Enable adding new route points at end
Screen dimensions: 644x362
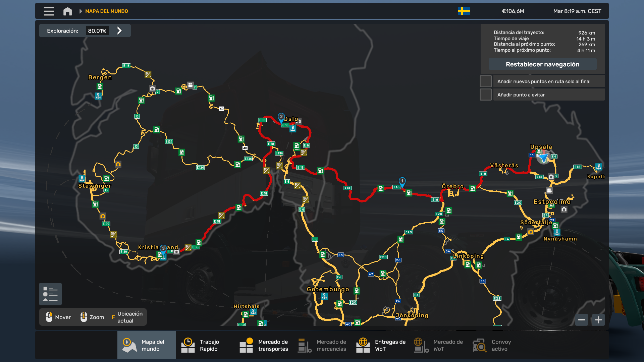click(486, 81)
